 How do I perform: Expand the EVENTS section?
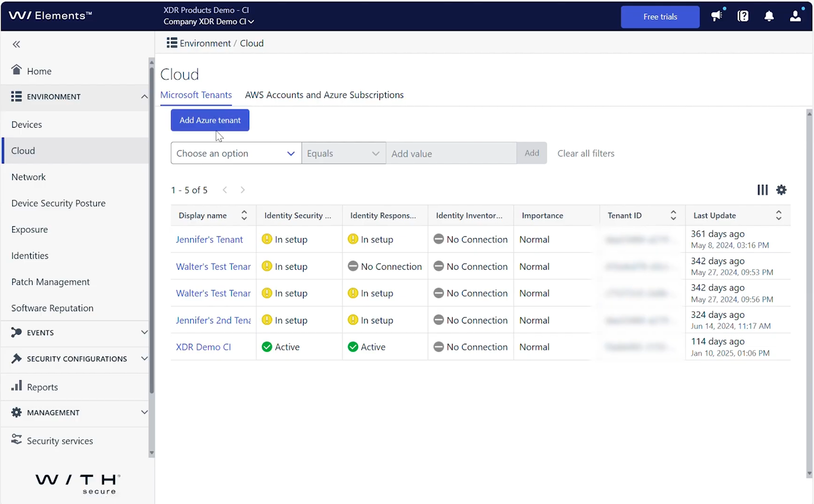tap(144, 333)
